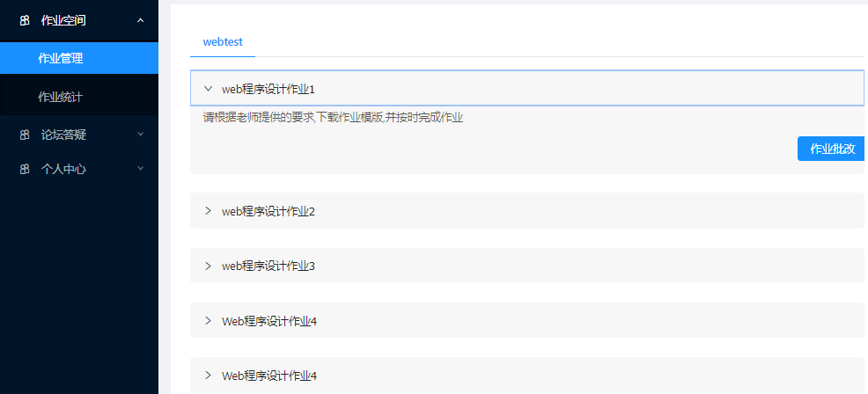Image resolution: width=868 pixels, height=394 pixels.
Task: Select the 作业空间 menu label
Action: click(63, 21)
